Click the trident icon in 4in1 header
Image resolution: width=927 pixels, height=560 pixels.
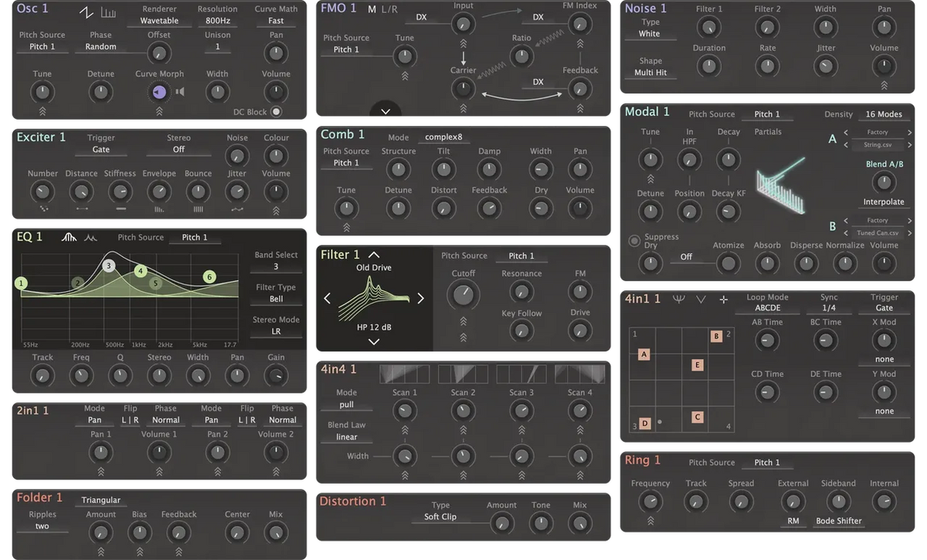pyautogui.click(x=678, y=299)
